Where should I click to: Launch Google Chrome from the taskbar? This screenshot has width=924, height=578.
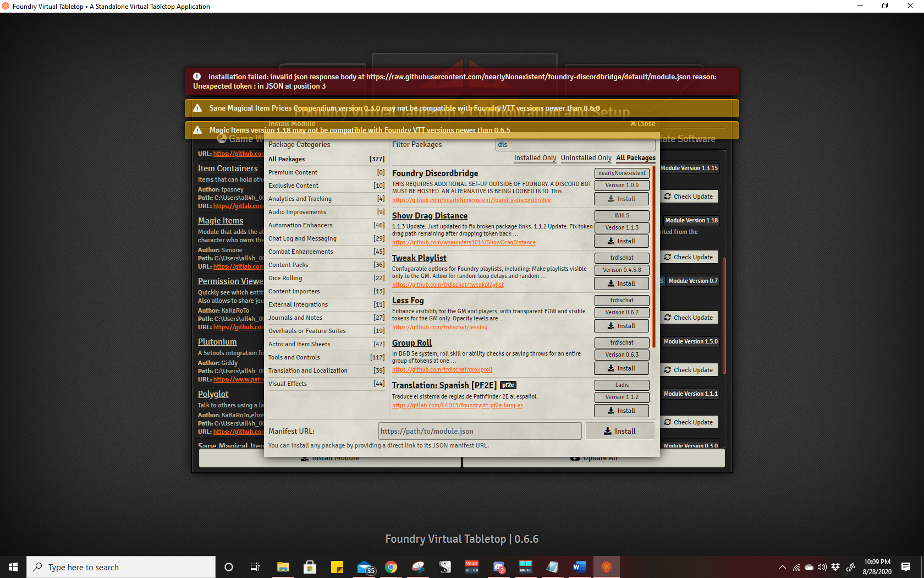click(x=391, y=566)
